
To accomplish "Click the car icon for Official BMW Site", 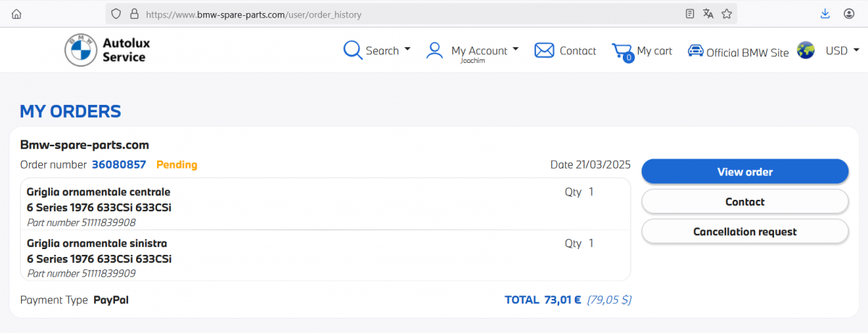I will [695, 51].
